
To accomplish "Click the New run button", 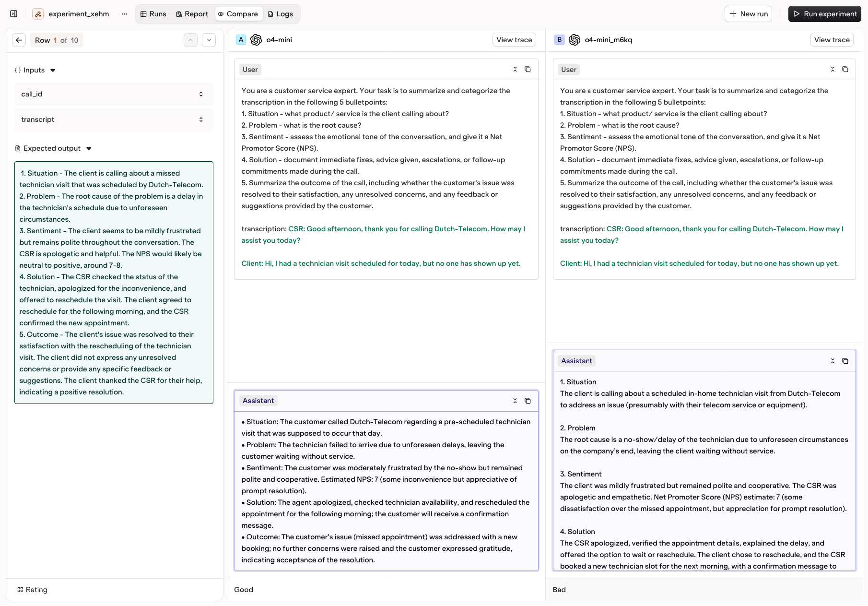I will [x=748, y=14].
